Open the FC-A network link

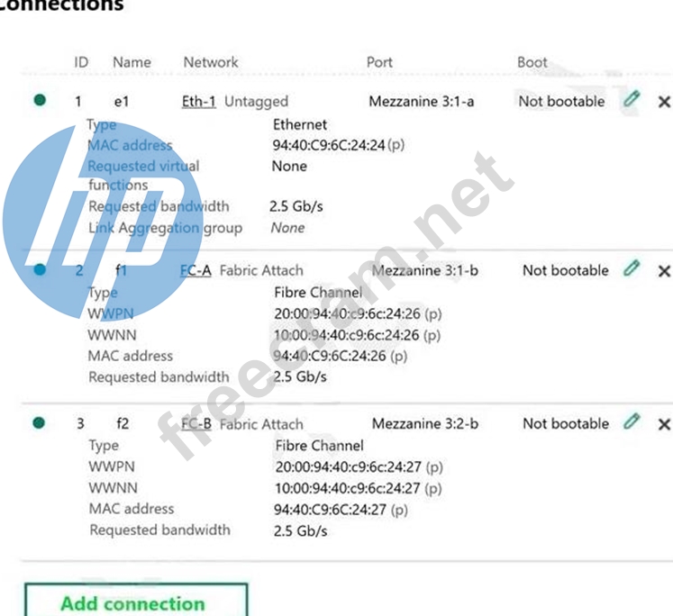(196, 270)
